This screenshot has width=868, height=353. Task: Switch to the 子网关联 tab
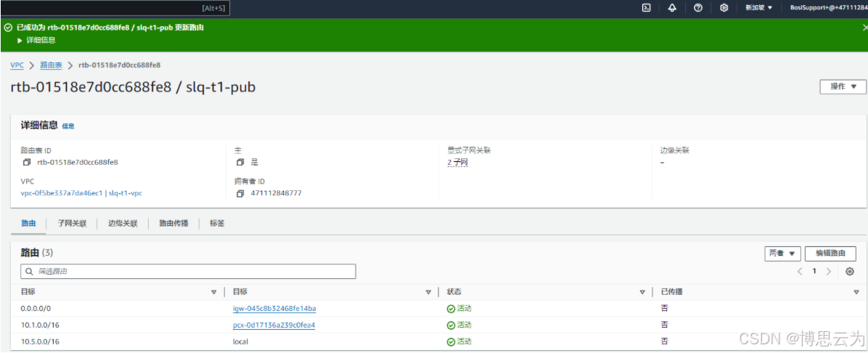(72, 223)
